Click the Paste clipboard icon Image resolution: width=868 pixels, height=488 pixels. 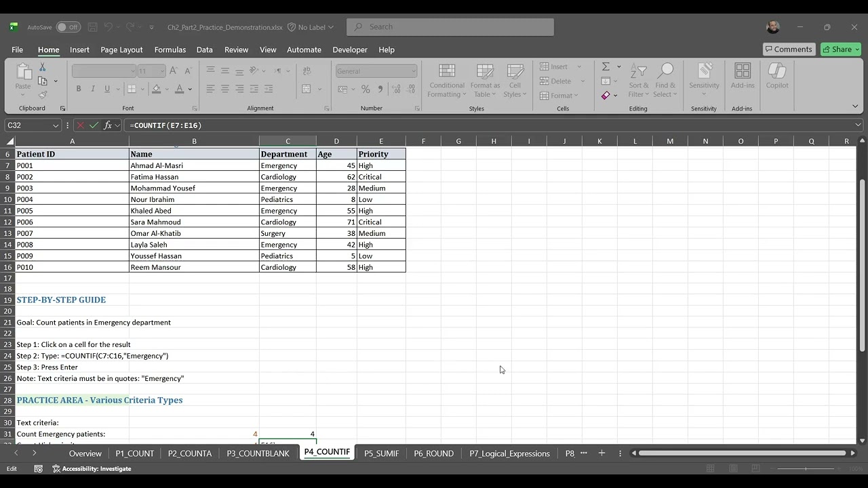point(23,72)
